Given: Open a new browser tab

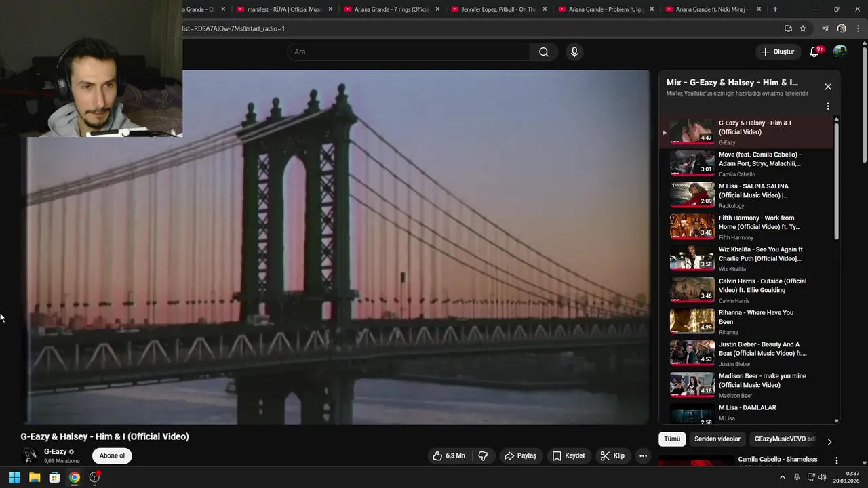Looking at the screenshot, I should click(x=775, y=9).
